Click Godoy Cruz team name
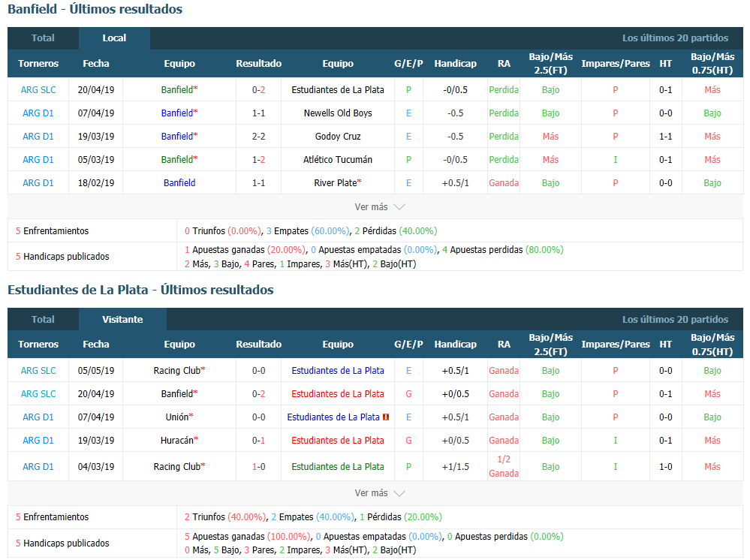750x560 pixels. [338, 137]
